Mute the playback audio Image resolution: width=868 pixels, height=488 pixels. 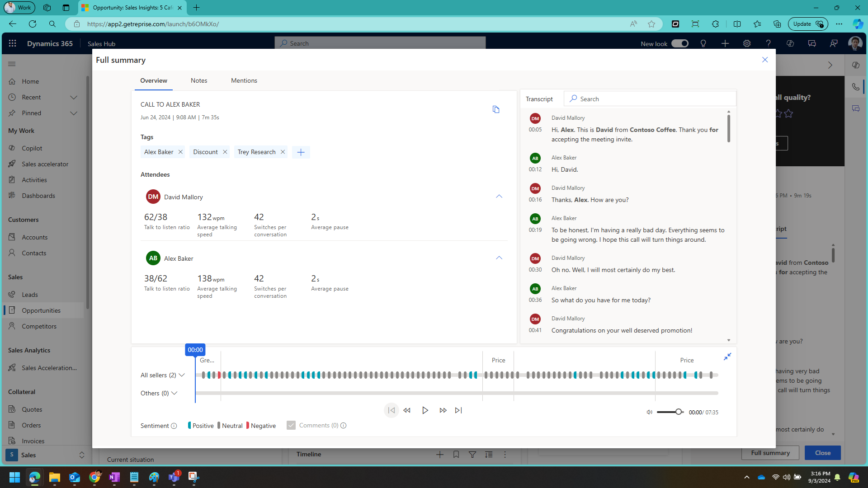click(649, 412)
